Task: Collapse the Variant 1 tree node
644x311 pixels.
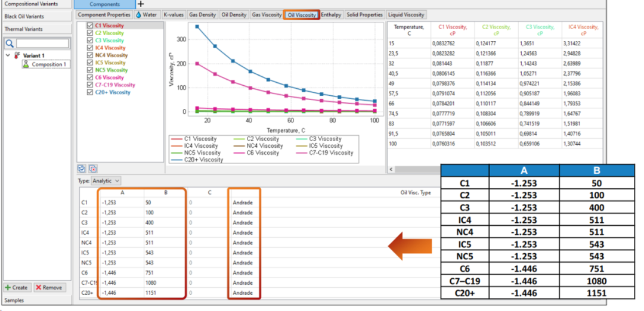Action: [7, 55]
